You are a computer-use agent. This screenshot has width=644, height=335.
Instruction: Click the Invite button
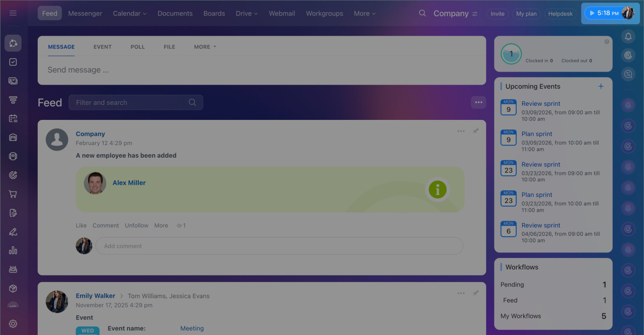click(x=497, y=14)
